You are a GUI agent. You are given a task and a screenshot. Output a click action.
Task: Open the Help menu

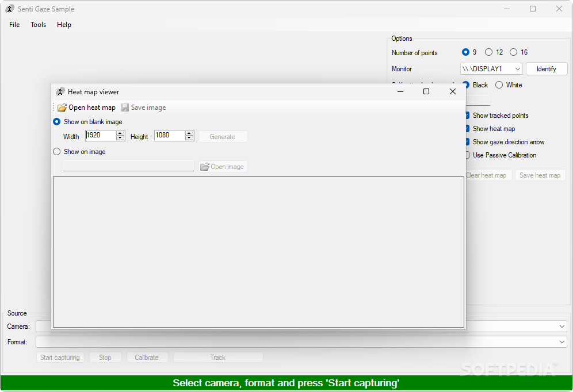pyautogui.click(x=64, y=25)
